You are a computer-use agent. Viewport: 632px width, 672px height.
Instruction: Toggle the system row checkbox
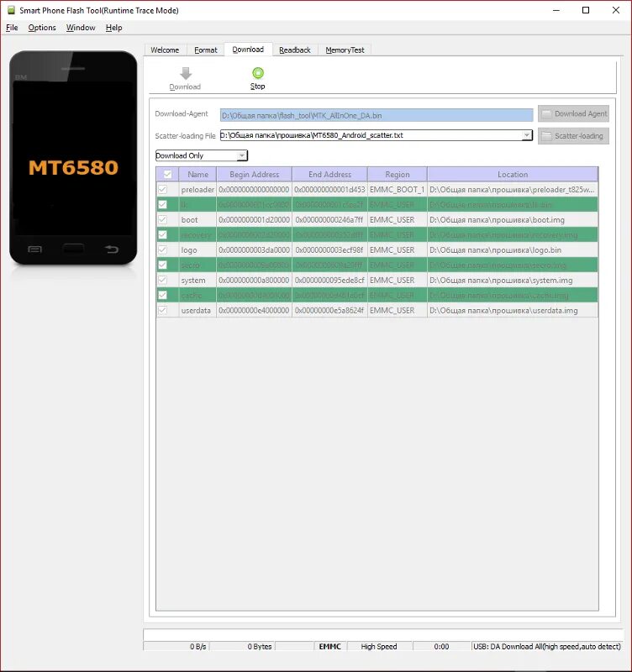pos(162,281)
